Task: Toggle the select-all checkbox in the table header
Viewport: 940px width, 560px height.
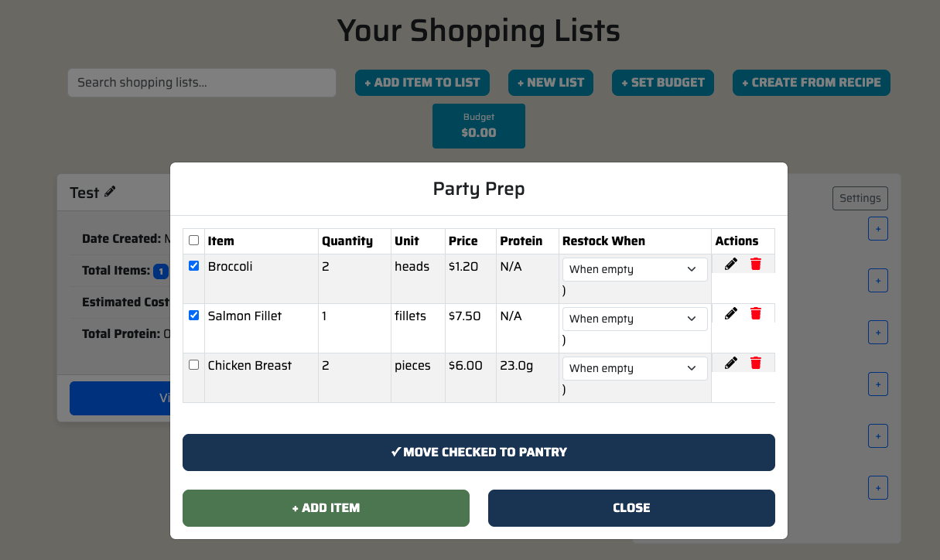Action: 193,240
